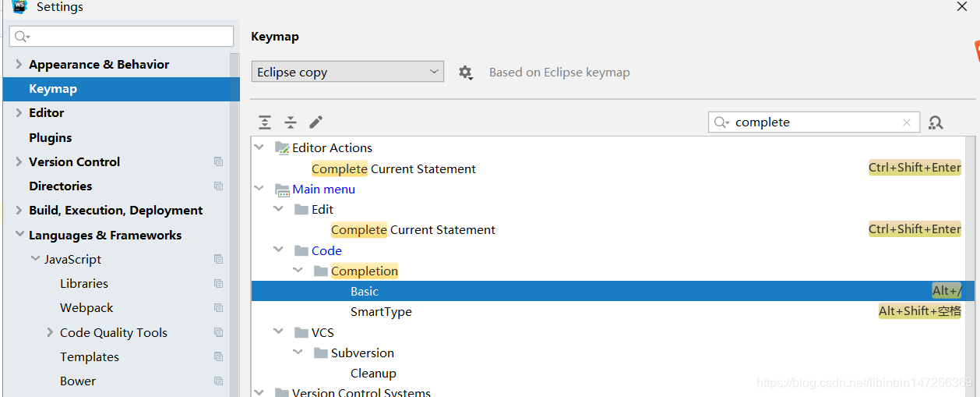Click the project-level icon beside Templates
This screenshot has height=397, width=980.
click(x=218, y=356)
